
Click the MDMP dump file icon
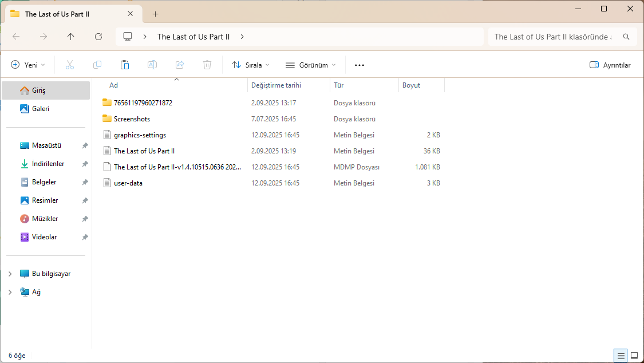pyautogui.click(x=107, y=167)
